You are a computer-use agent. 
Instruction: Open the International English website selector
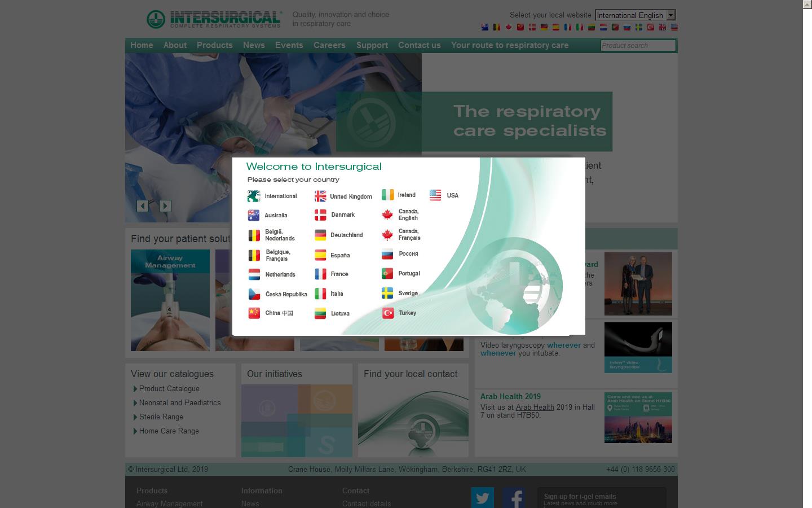click(635, 15)
